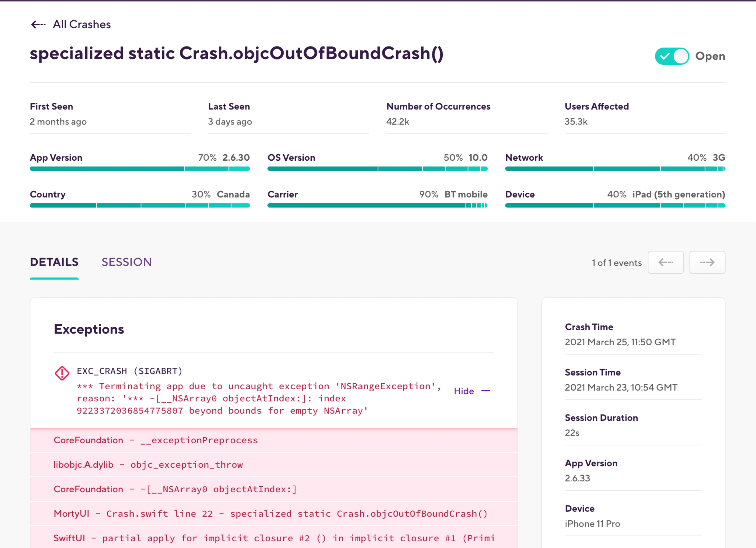Screen dimensions: 756x548
Task: Select the DETAILS tab
Action: coord(54,262)
